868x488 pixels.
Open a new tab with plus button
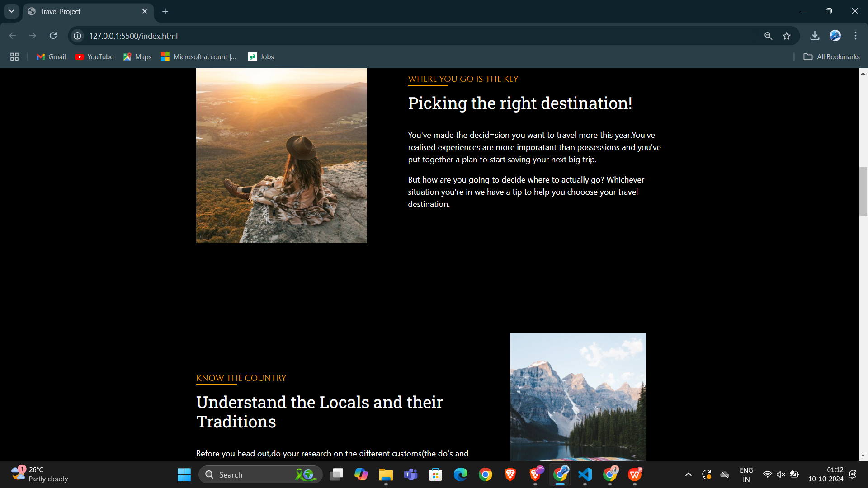[165, 11]
